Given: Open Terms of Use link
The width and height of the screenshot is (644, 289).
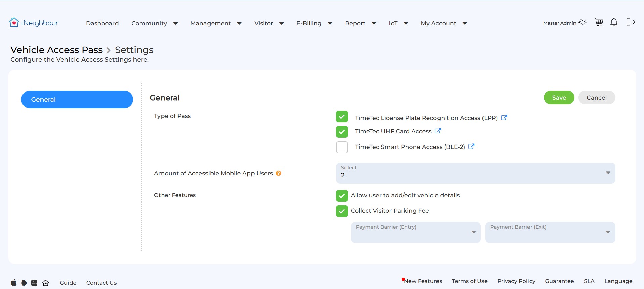Looking at the screenshot, I should coord(469,281).
